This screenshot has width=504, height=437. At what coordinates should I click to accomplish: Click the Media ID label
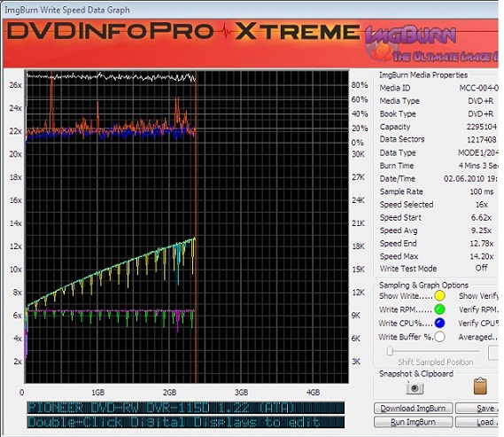coord(395,88)
